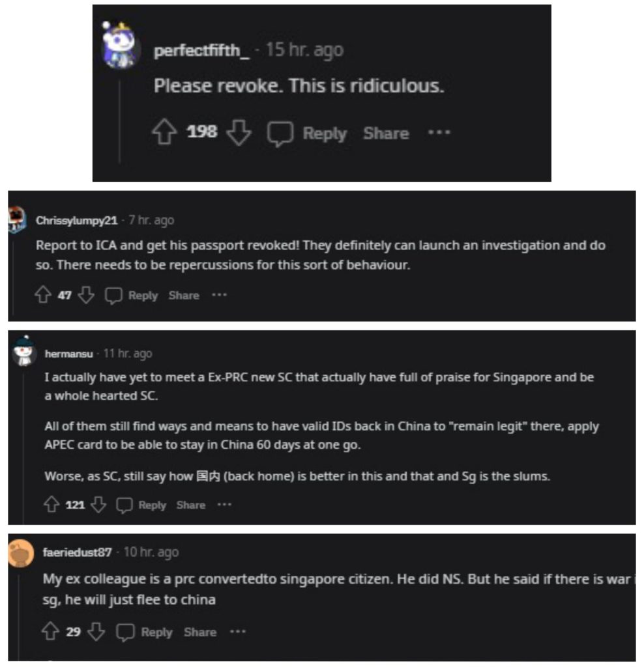Downvote the comment with 29 points
Screen dimensions: 644x667
[x=96, y=632]
